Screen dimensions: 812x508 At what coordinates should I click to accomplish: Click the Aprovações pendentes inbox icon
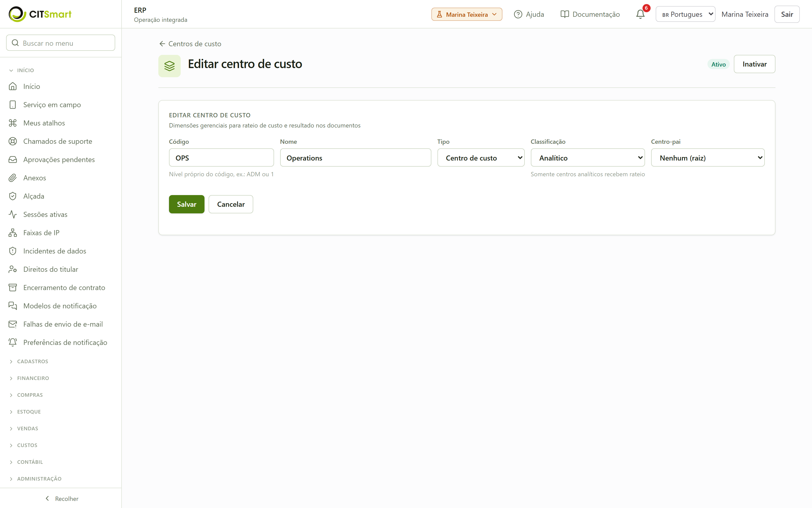(13, 160)
